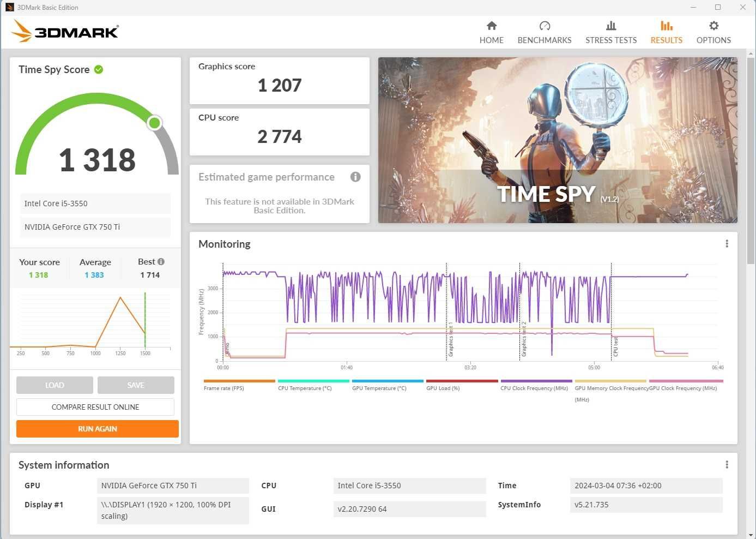Click the Graphics test 2 marker
Viewport: 756px width, 539px height.
pyautogui.click(x=524, y=339)
